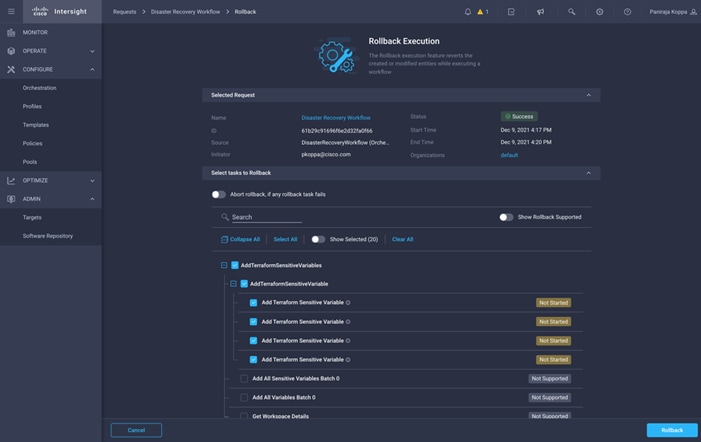Collapse AddTerraformSensitiveVariables tree node
The image size is (701, 442).
pyautogui.click(x=224, y=265)
